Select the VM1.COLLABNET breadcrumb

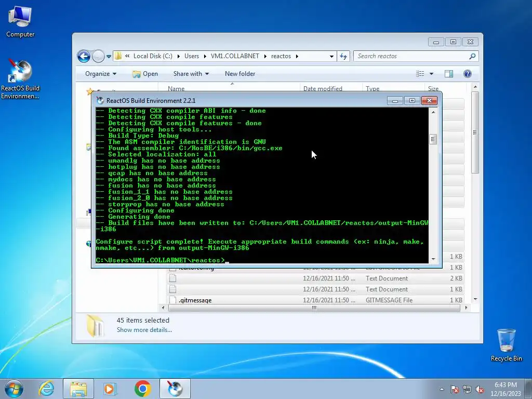tap(235, 56)
